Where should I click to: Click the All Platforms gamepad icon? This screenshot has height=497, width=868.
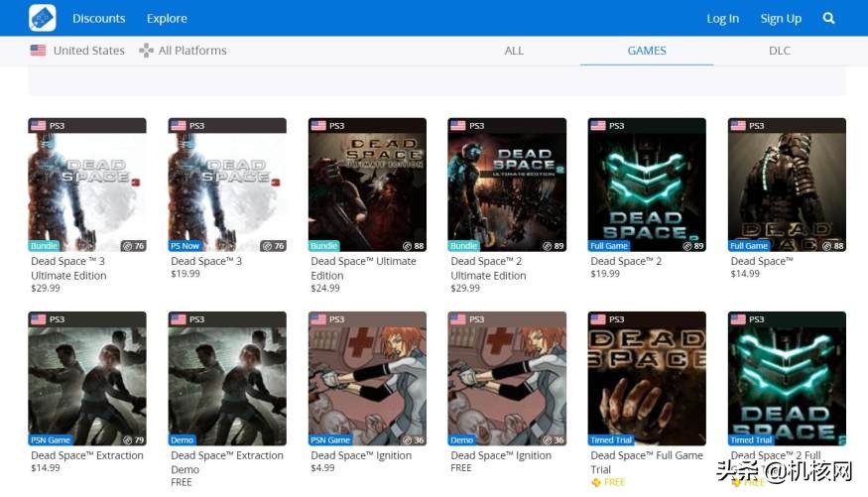tap(146, 51)
